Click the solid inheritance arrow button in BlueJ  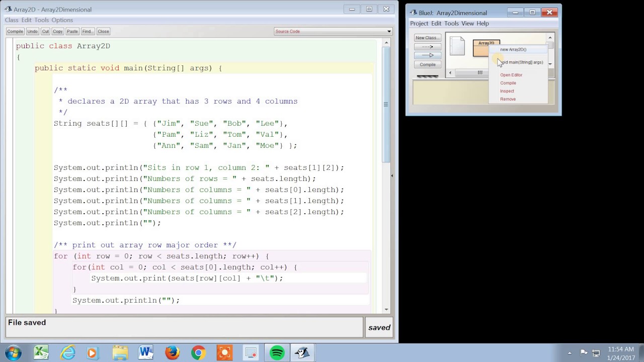click(x=428, y=55)
